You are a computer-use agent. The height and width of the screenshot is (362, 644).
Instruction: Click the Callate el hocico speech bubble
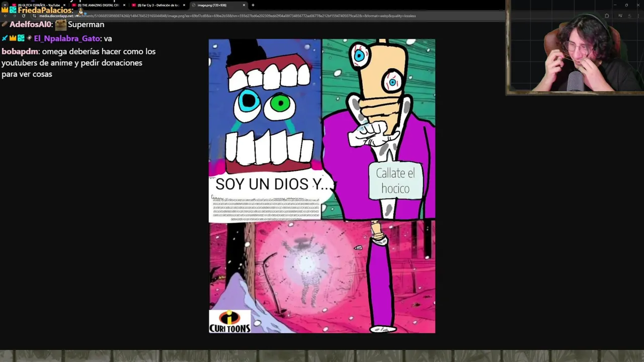[395, 181]
